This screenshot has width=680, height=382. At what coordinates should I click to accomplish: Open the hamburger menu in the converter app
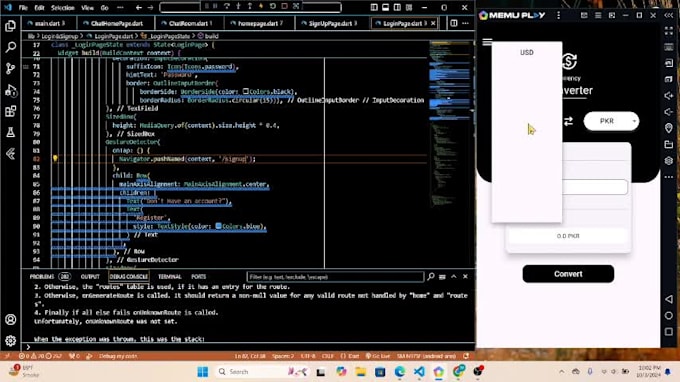click(487, 42)
